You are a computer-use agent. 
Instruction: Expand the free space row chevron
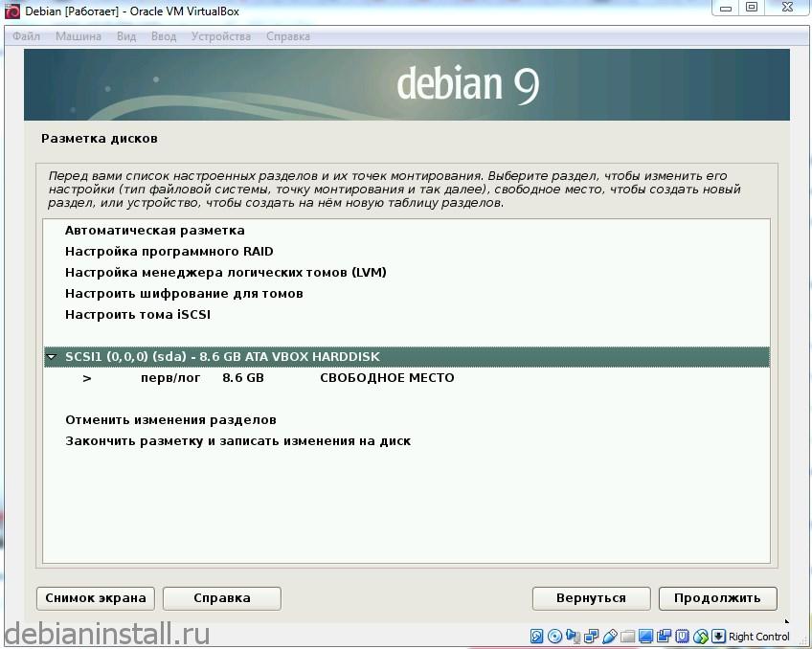click(x=86, y=378)
